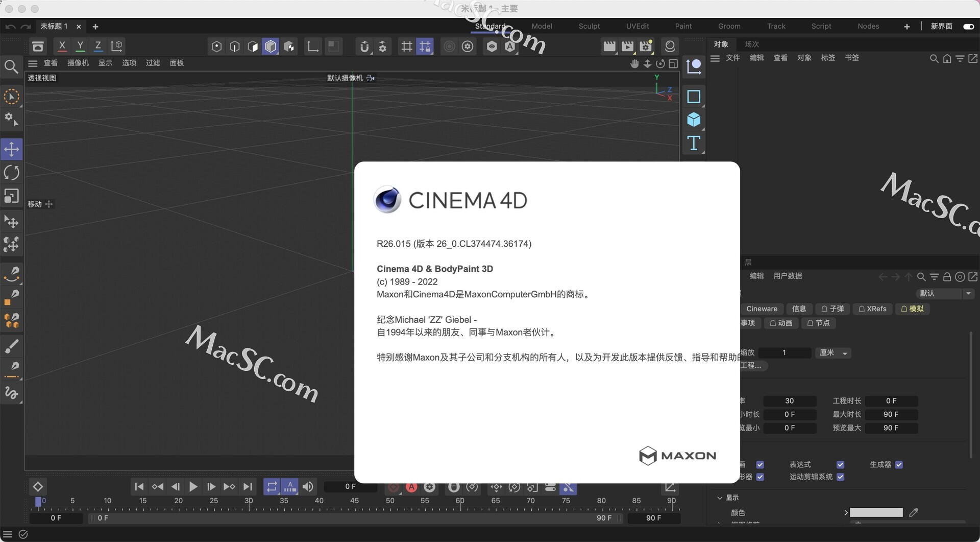Play the animation forward
Image resolution: width=980 pixels, height=542 pixels.
[193, 487]
